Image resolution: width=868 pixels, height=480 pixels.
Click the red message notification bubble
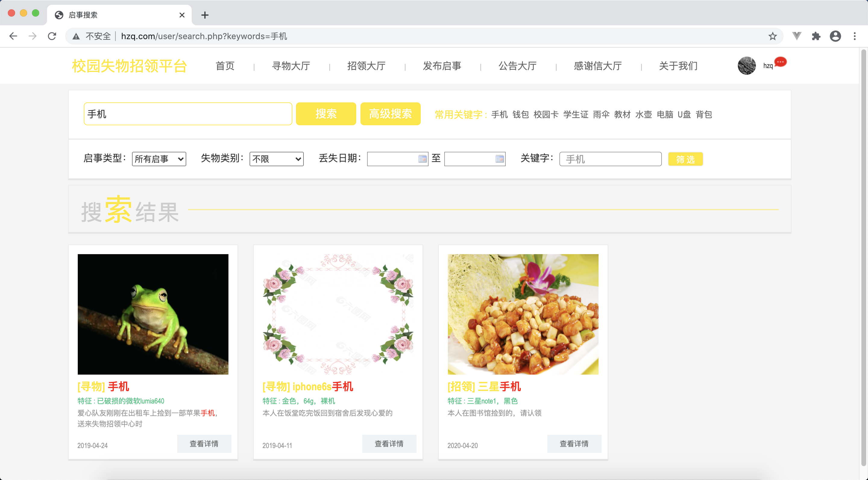pos(780,62)
